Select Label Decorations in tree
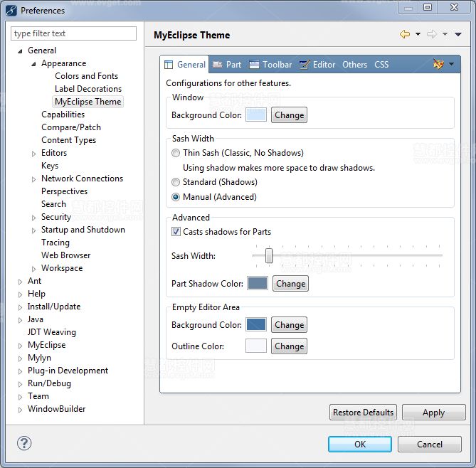 [88, 89]
